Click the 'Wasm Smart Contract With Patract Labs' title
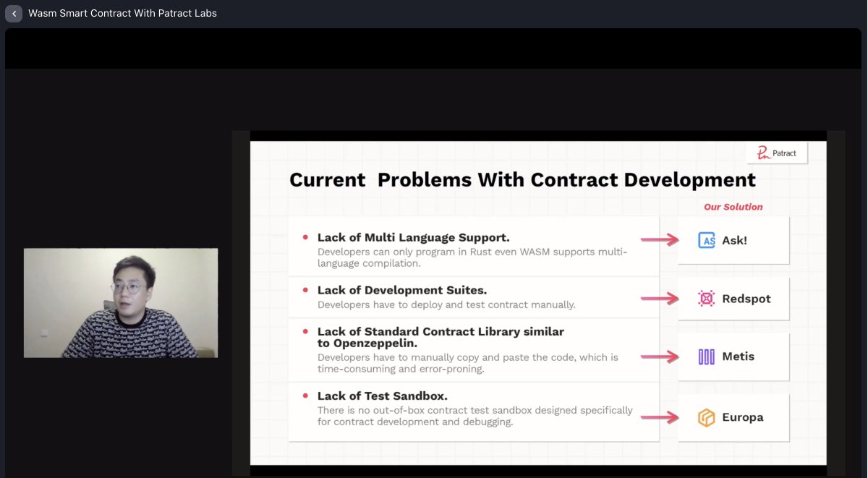The image size is (868, 478). (x=122, y=13)
